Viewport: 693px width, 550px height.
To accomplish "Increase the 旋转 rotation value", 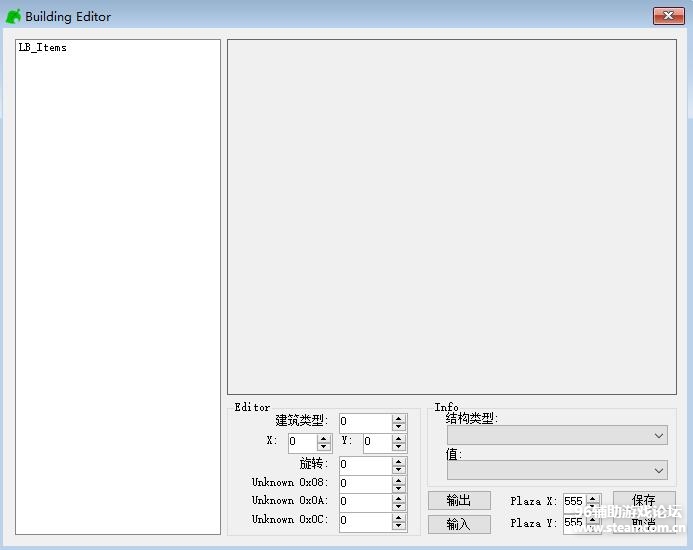I will pyautogui.click(x=399, y=461).
